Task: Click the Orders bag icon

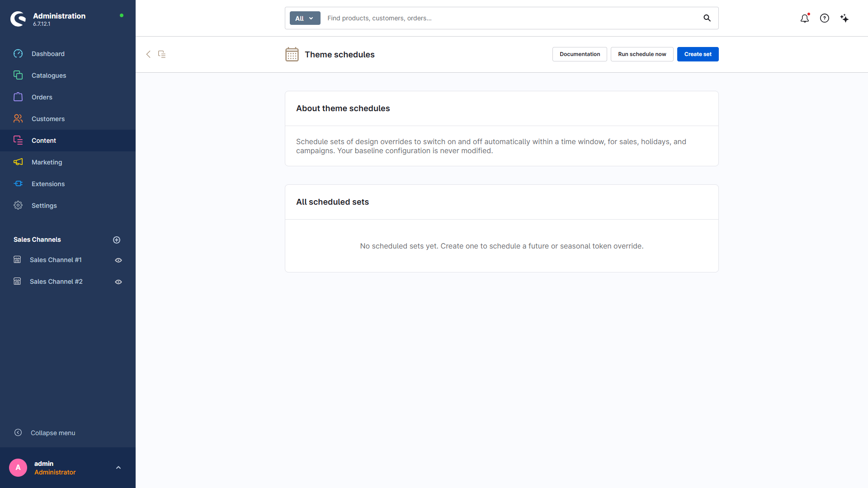Action: click(x=18, y=97)
